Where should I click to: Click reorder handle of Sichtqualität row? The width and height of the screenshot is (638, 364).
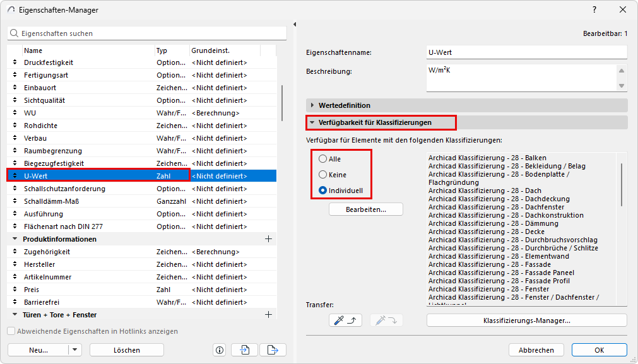point(15,100)
